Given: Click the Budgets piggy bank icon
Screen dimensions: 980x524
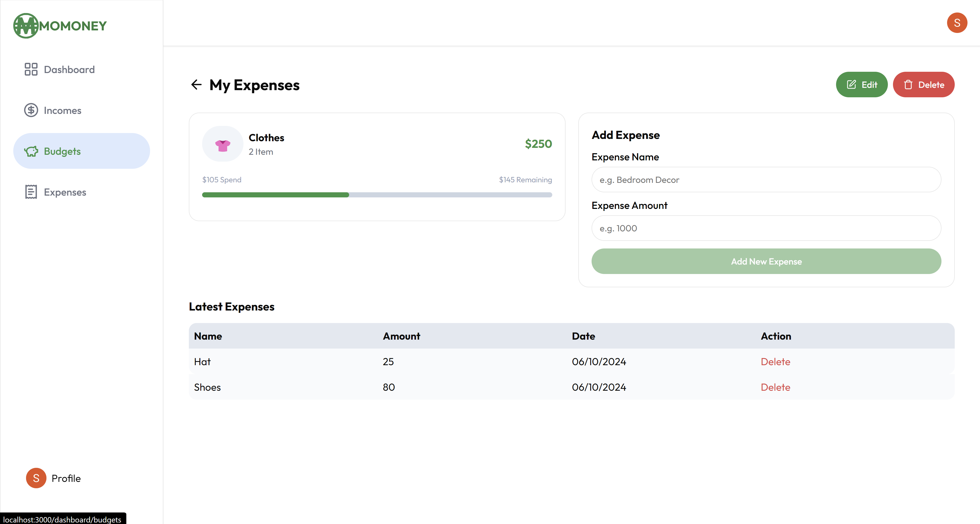Looking at the screenshot, I should coord(31,151).
